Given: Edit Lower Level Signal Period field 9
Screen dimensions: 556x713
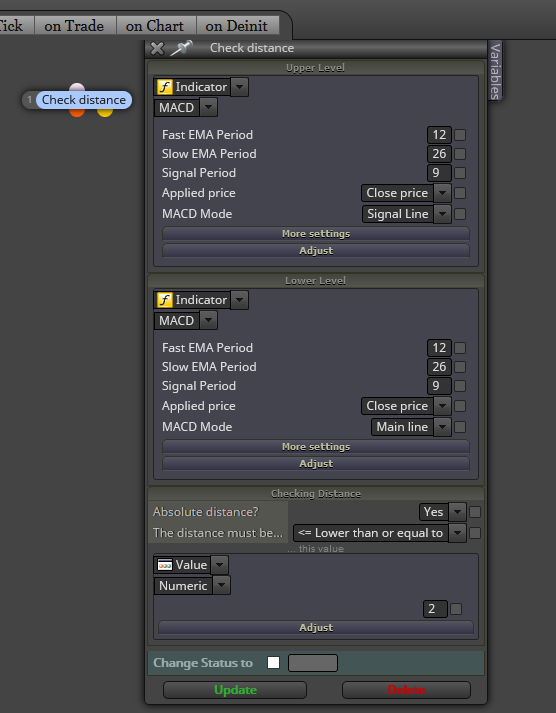Looking at the screenshot, I should coord(439,386).
